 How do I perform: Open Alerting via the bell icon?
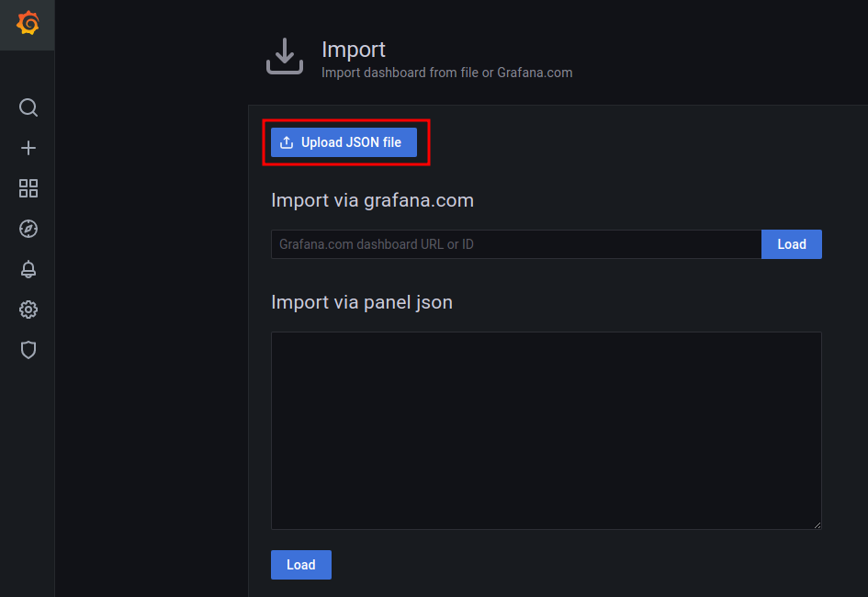click(x=28, y=269)
